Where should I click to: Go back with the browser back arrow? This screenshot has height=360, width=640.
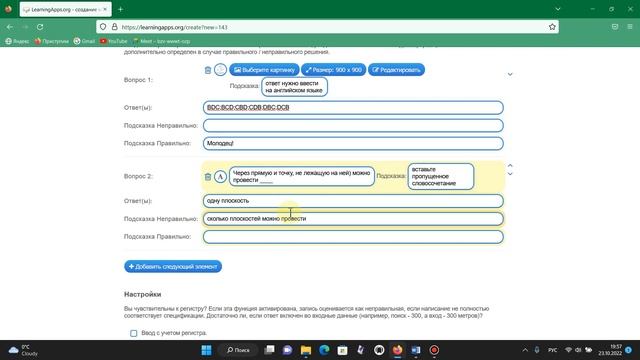[x=10, y=27]
